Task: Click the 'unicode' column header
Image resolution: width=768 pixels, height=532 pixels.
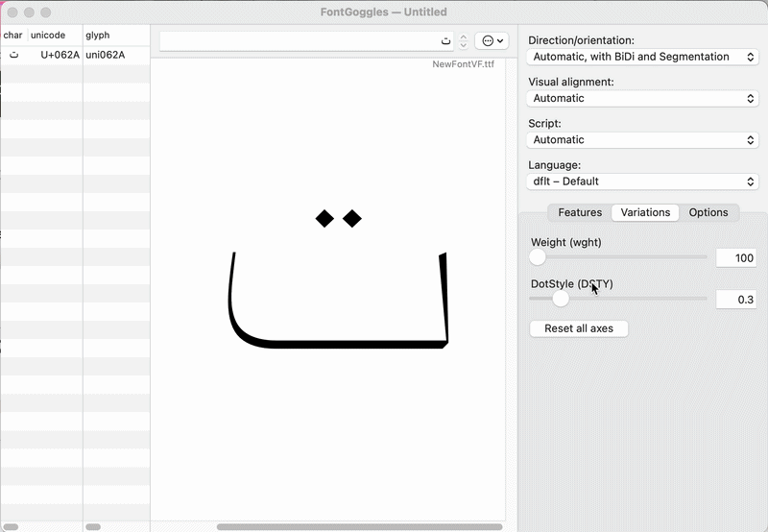Action: pos(48,36)
